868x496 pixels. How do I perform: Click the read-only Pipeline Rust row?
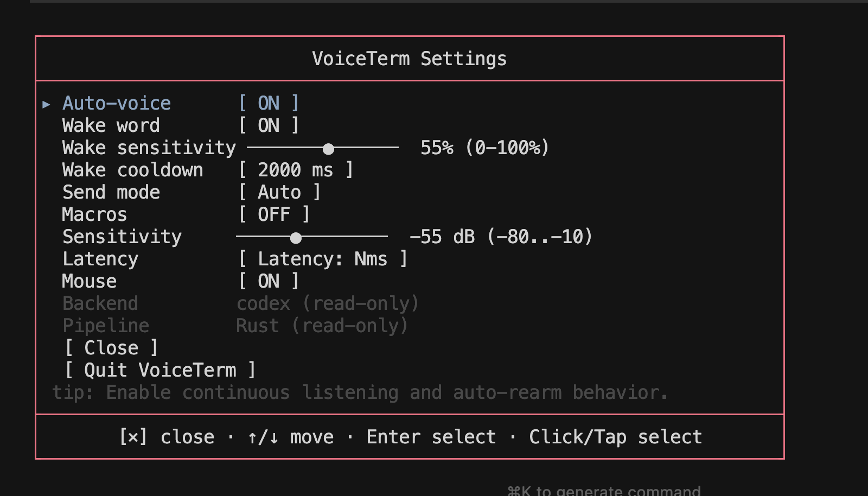pos(235,326)
